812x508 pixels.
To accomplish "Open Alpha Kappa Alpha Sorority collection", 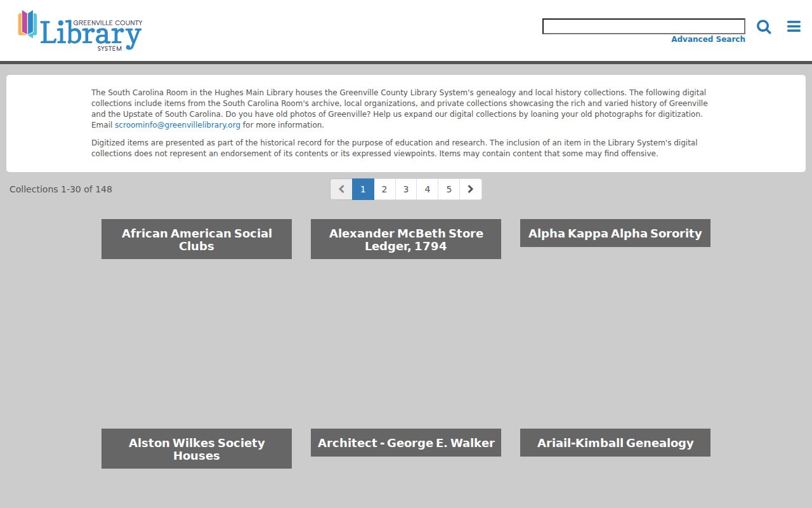I will (x=615, y=233).
